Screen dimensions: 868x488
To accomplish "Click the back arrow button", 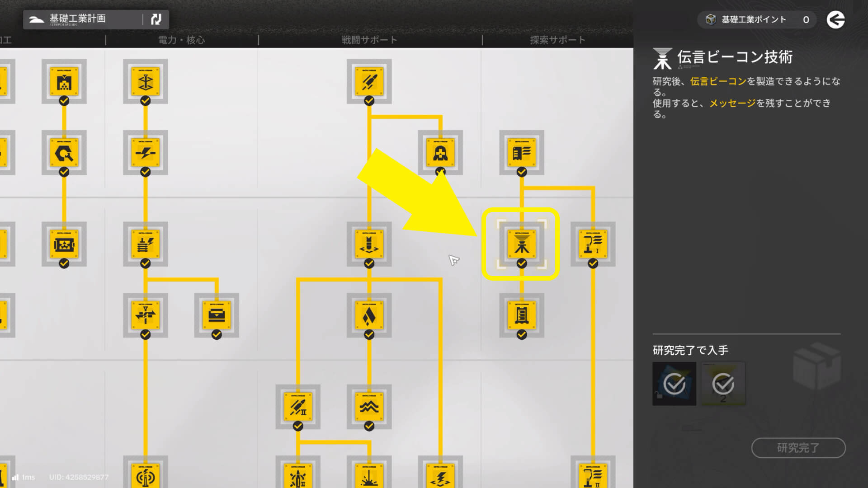I will (835, 19).
